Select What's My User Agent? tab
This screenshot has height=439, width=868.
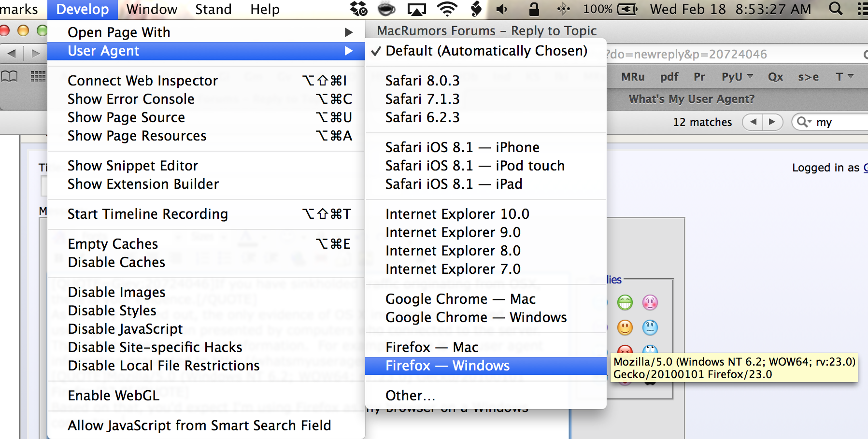click(x=691, y=99)
